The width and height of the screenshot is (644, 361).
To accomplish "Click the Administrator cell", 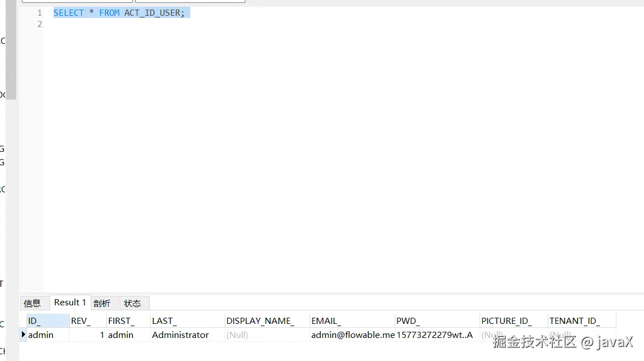I will (x=187, y=335).
